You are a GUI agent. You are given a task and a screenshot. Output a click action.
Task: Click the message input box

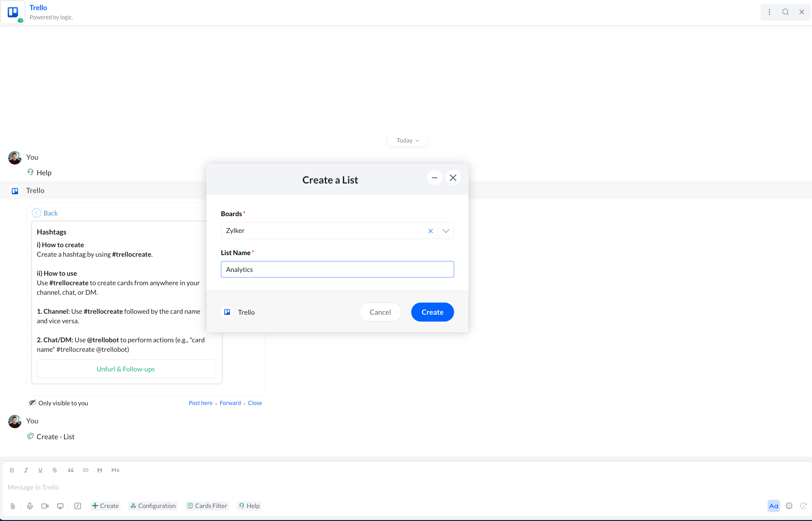click(x=406, y=487)
